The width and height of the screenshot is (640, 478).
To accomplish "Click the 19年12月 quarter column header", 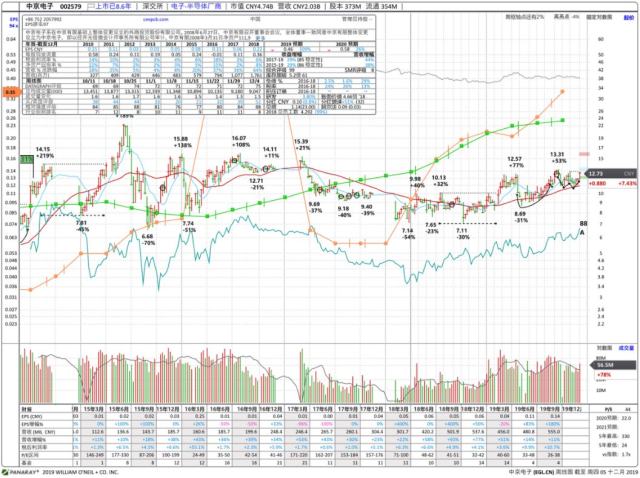I will [x=573, y=409].
